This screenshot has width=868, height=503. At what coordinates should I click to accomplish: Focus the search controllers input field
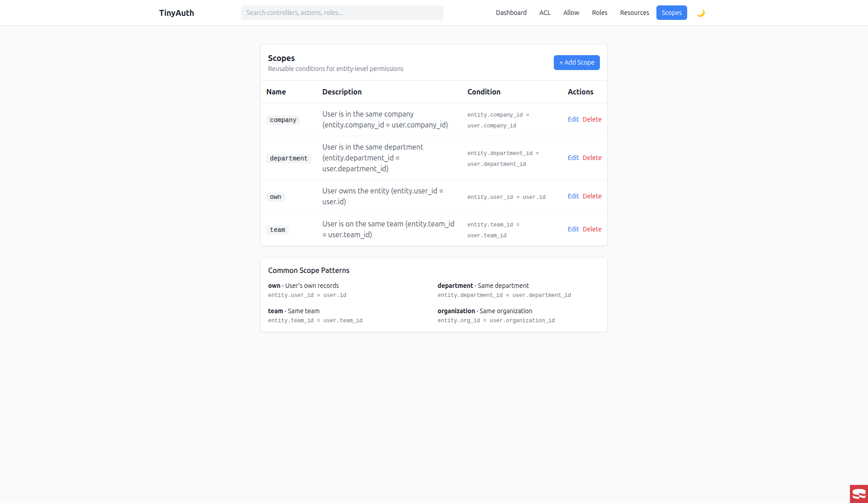342,13
